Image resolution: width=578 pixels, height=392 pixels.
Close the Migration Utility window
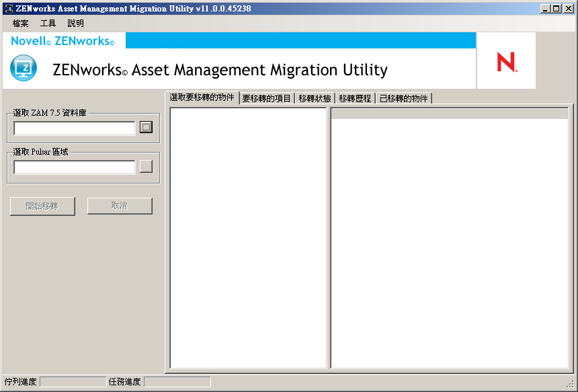click(568, 9)
